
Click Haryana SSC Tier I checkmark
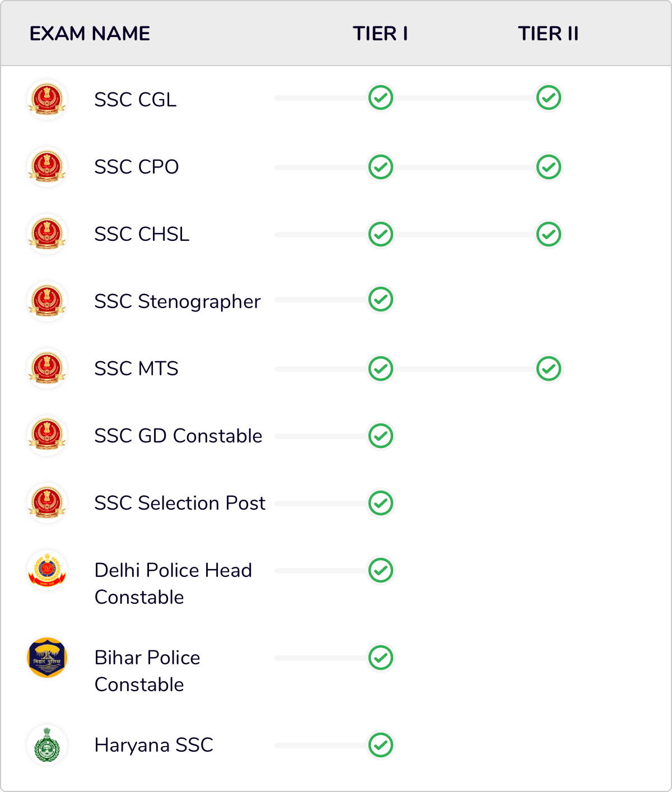pos(381,745)
